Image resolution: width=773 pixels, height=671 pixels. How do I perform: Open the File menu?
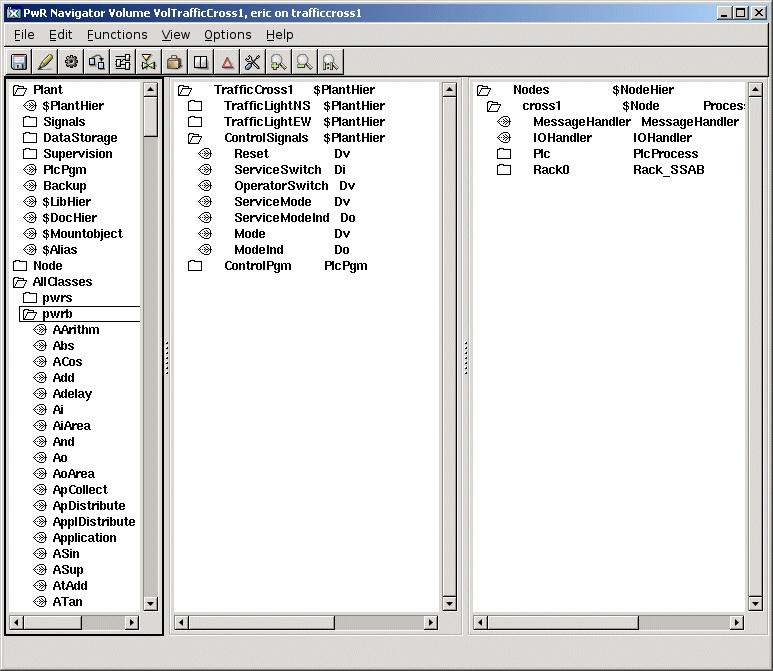point(24,35)
